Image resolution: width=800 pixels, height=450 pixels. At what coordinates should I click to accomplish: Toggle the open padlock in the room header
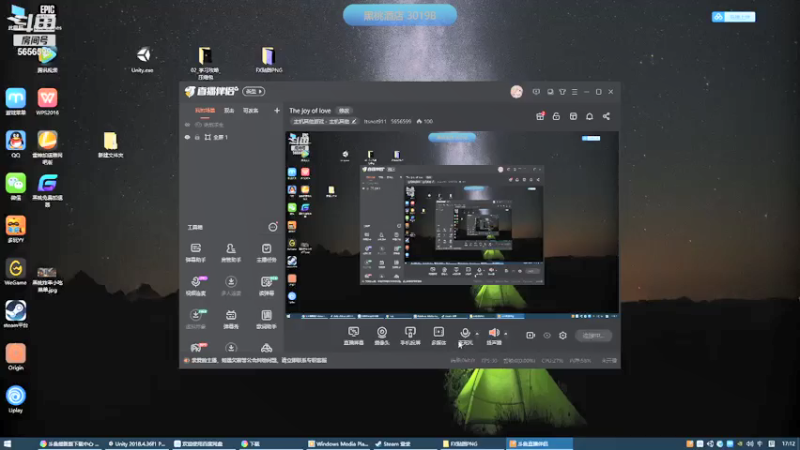click(556, 116)
